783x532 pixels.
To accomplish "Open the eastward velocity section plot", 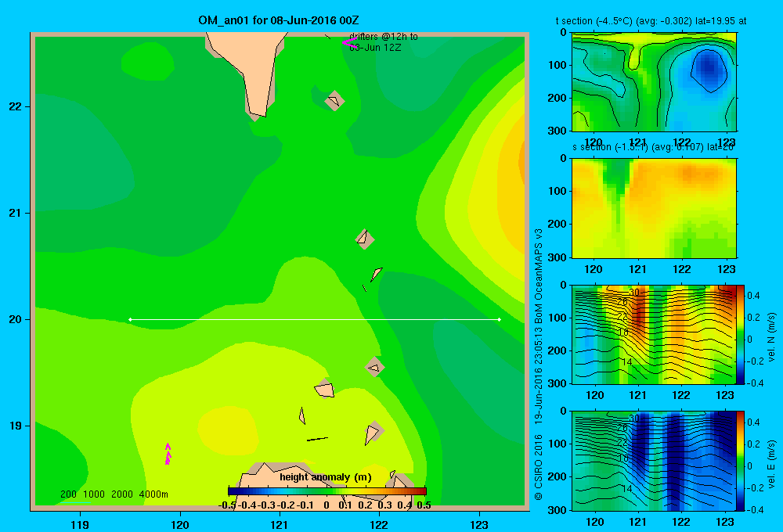I will click(x=654, y=461).
